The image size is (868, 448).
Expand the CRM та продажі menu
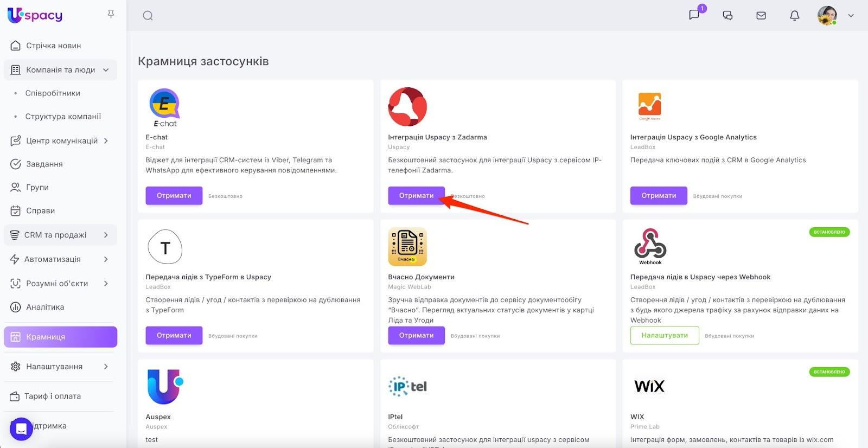[x=106, y=235]
